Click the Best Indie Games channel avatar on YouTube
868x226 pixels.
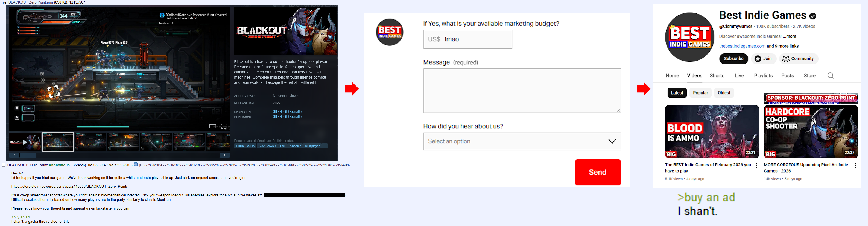[x=689, y=37]
